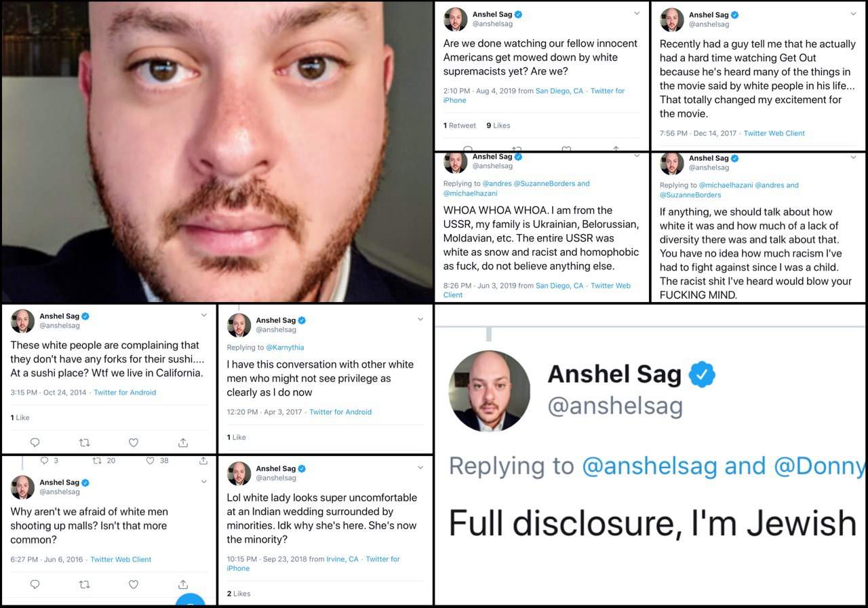This screenshot has width=868, height=608.
Task: Share the malls shooting tweet
Action: click(183, 584)
